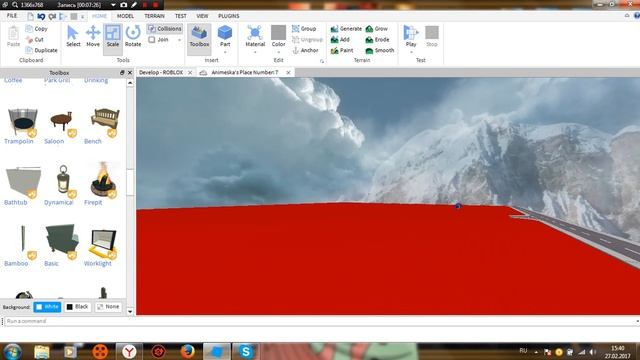Close the Develop - ROBLOX tab

190,72
